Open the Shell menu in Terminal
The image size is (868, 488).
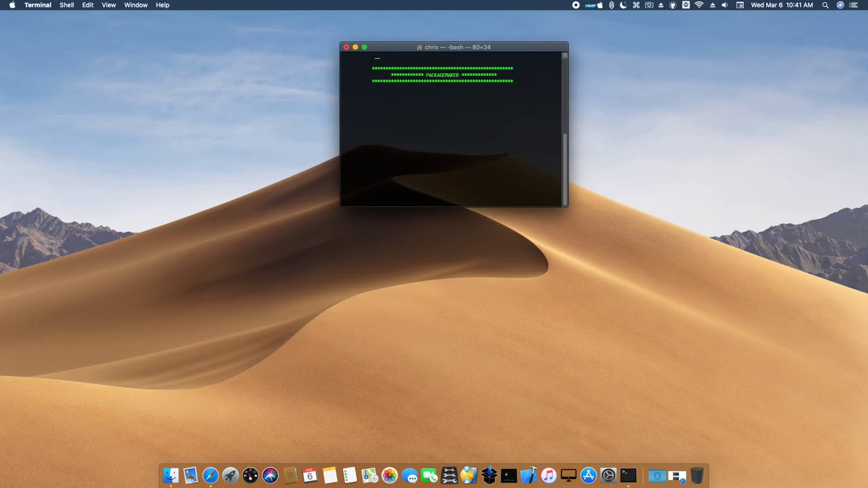coord(66,5)
